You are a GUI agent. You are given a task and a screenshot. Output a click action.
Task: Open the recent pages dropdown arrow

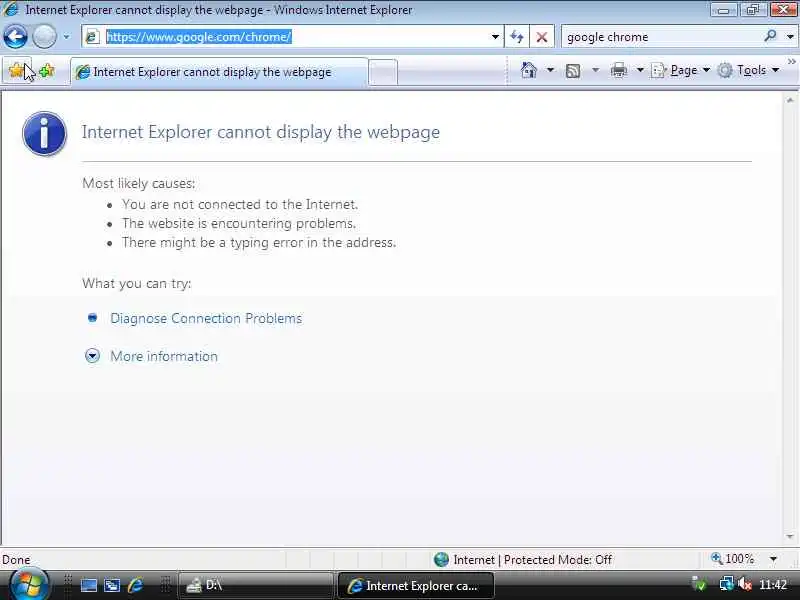[66, 37]
